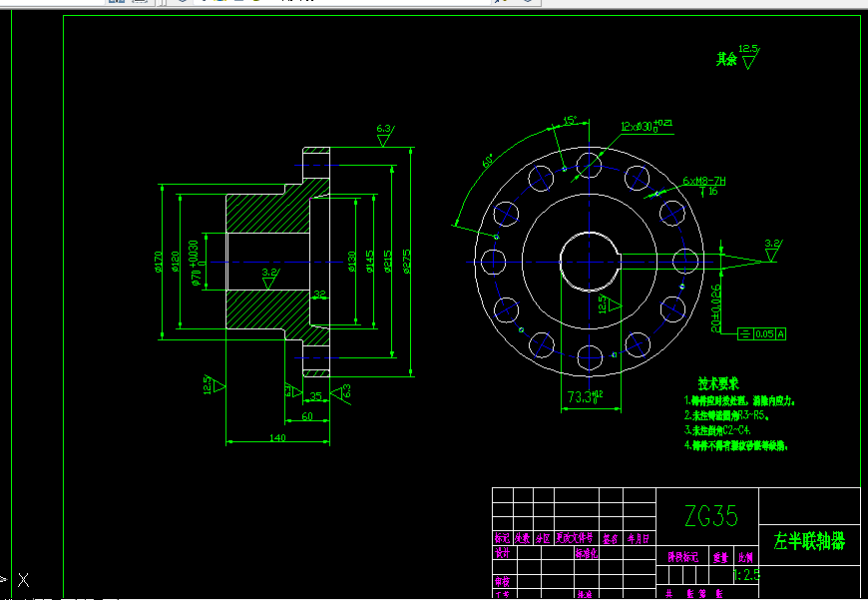
Task: Select the ø170 diameter dimension
Action: 158,262
